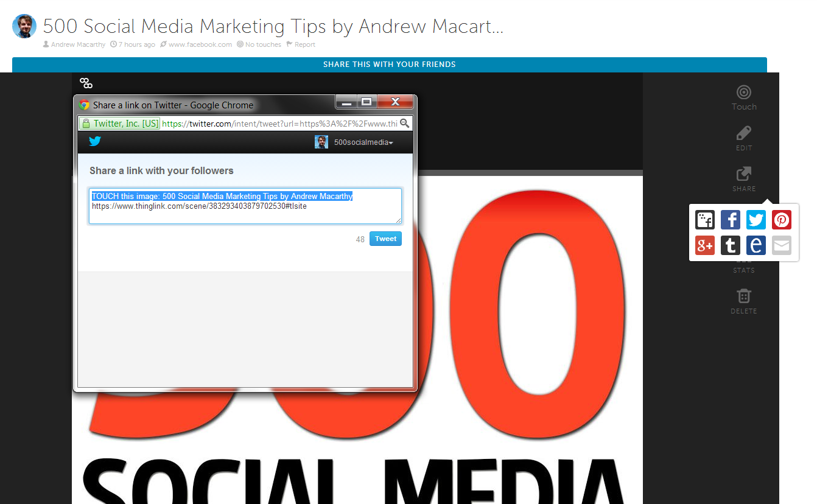Share to Pinterest from the popup
The height and width of the screenshot is (504, 817).
click(782, 220)
